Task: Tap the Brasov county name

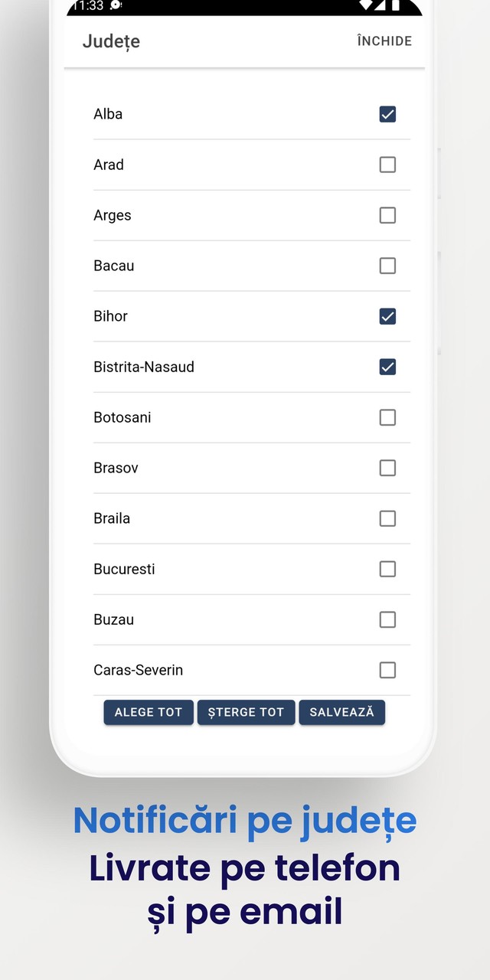Action: (x=116, y=468)
